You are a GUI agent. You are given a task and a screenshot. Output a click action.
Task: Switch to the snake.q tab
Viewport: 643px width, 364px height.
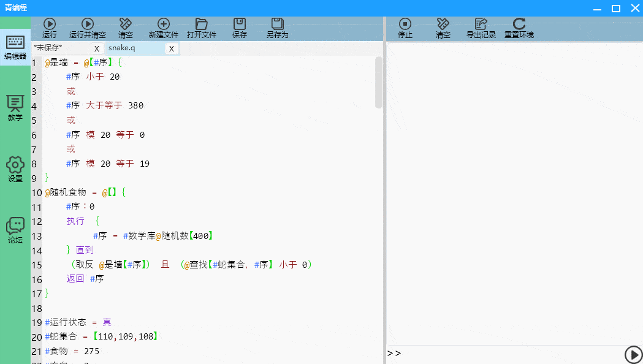coord(135,48)
